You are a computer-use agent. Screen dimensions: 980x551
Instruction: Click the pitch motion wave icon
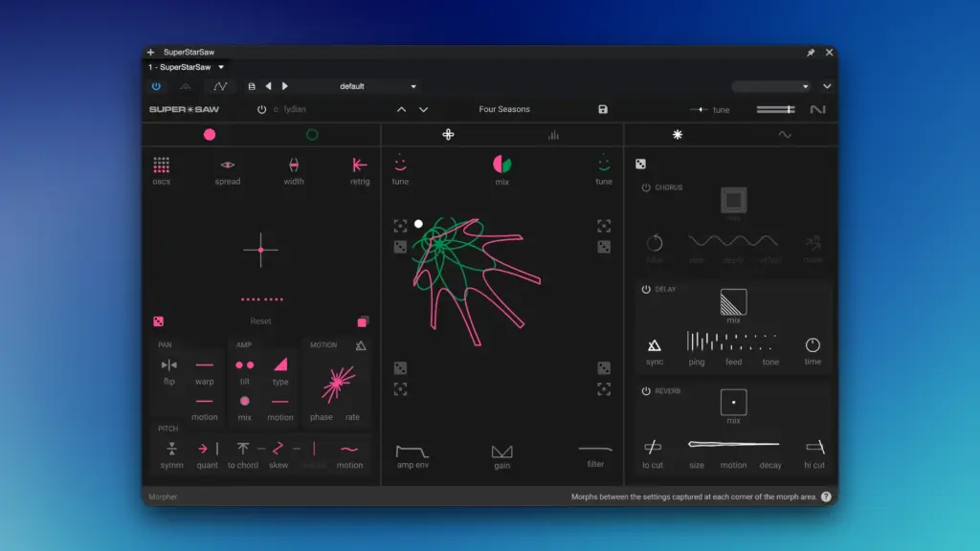[x=349, y=450]
